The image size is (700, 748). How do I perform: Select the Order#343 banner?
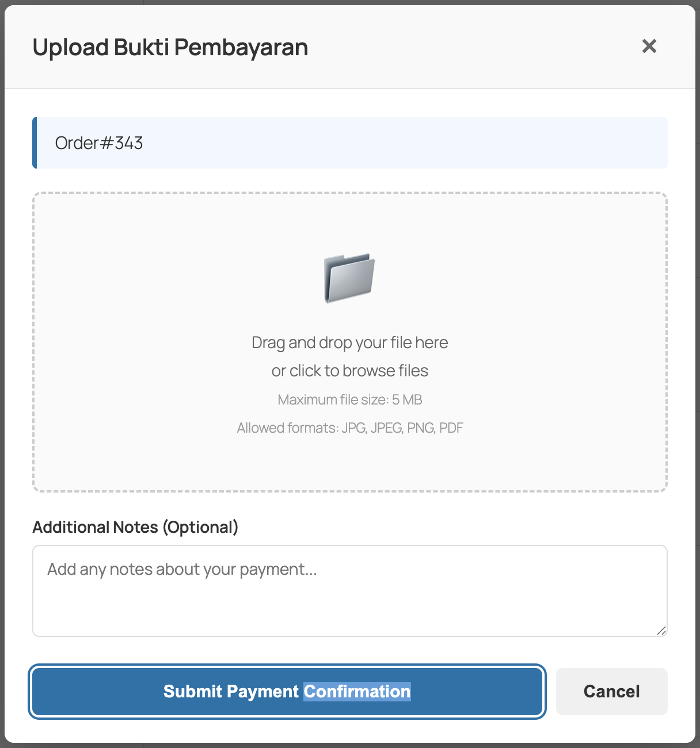pos(351,143)
